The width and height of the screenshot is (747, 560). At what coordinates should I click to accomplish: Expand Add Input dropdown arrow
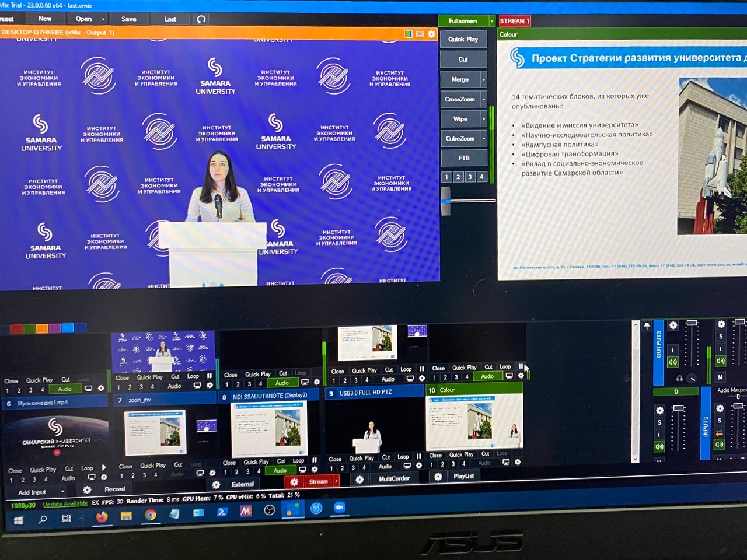pyautogui.click(x=62, y=492)
